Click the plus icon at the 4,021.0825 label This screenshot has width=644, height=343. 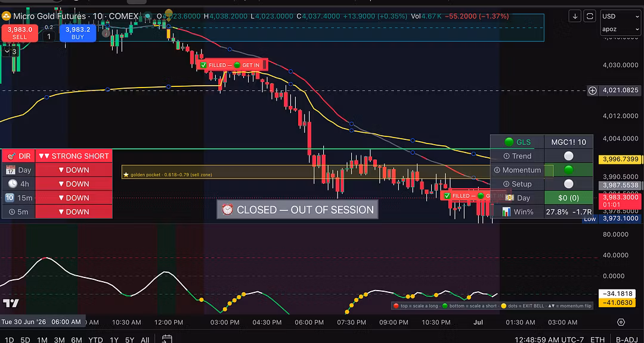[592, 91]
